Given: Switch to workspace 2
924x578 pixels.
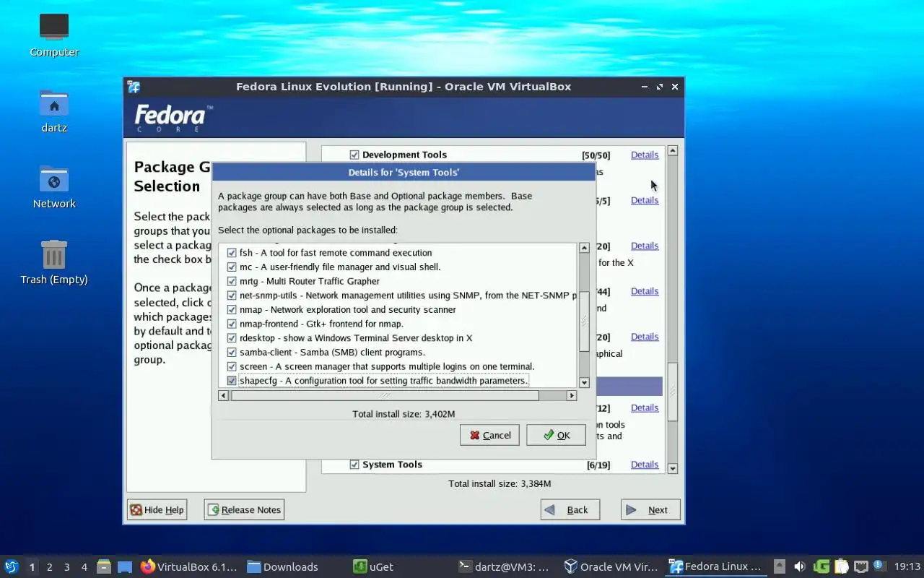Looking at the screenshot, I should point(49,567).
